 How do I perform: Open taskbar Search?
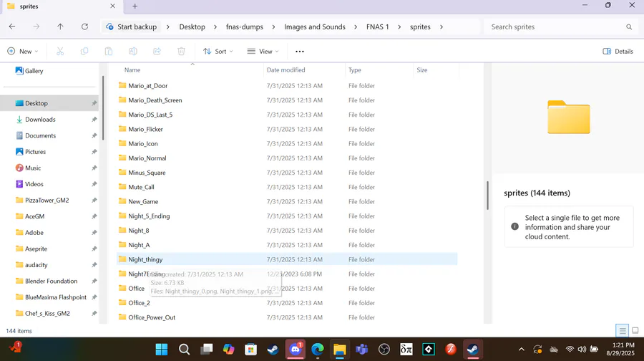click(184, 350)
